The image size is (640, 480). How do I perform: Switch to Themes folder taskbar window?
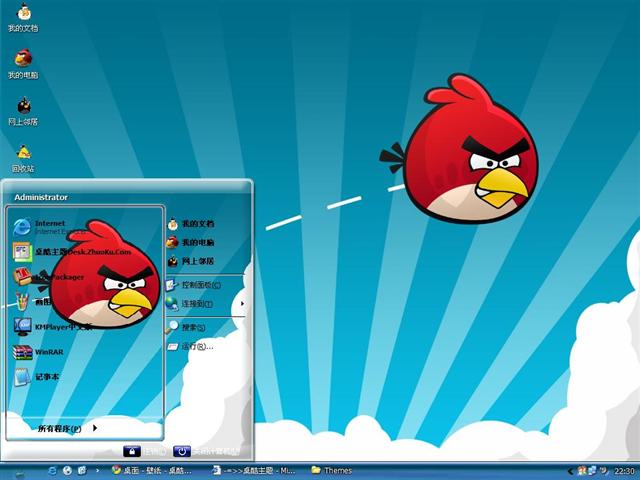tap(331, 471)
